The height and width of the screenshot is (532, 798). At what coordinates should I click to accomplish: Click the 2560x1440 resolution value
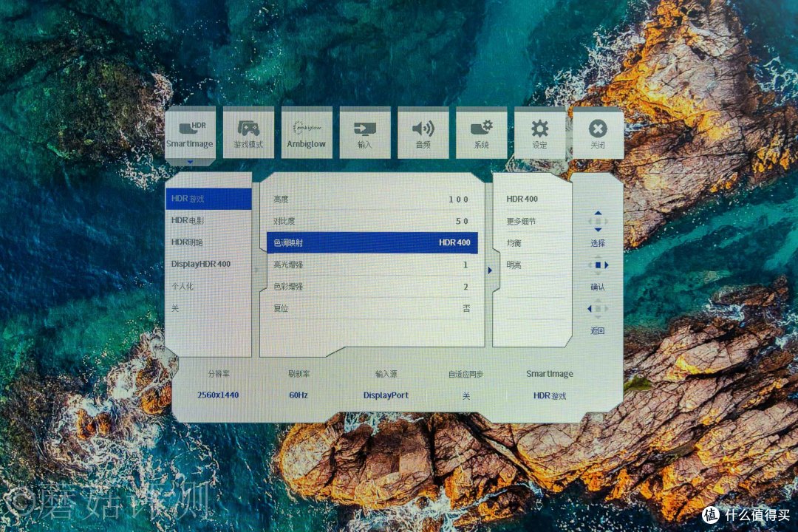(218, 395)
